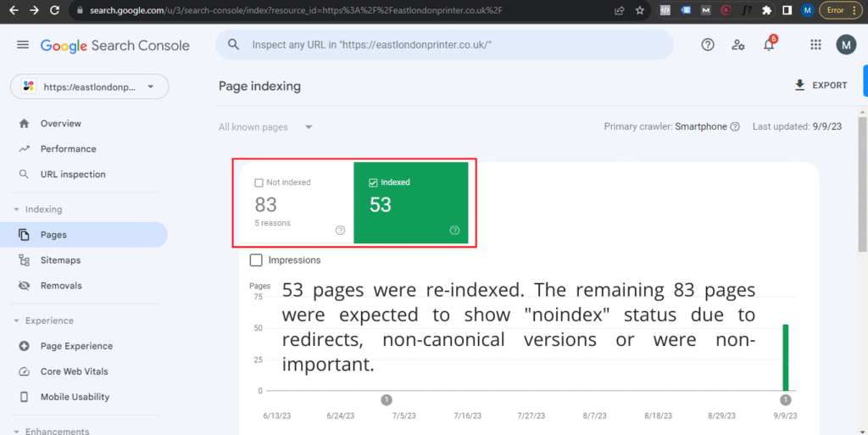Click the green bar for 9/9/23
Viewport: 868px width, 435px height.
786,358
